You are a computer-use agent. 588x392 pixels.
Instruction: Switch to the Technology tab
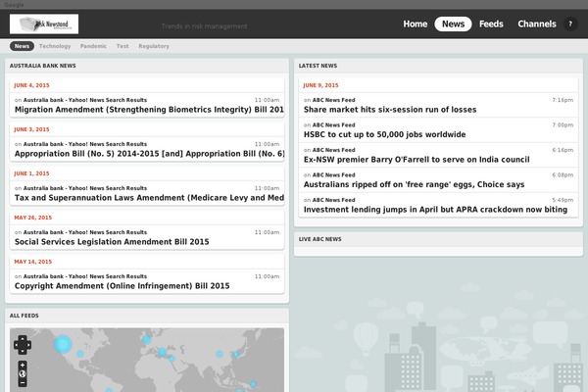tap(55, 46)
